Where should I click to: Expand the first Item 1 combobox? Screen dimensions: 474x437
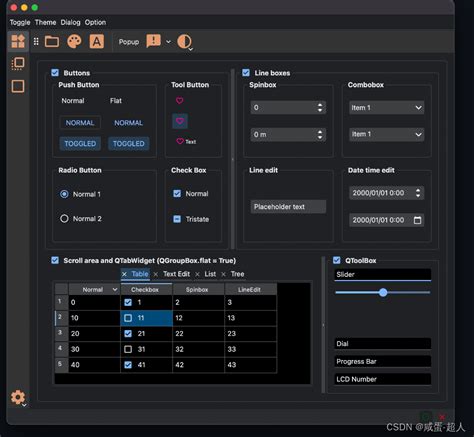click(387, 108)
